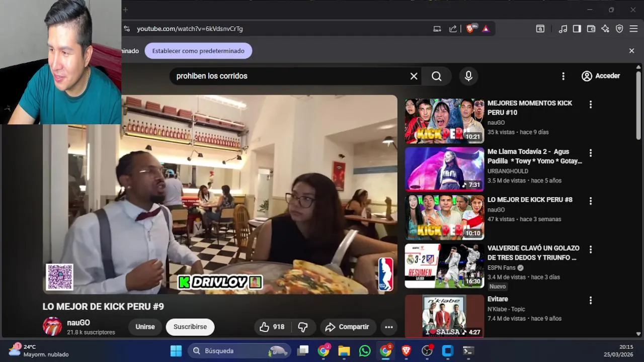
Task: Open options for Evitare video
Action: 591,301
